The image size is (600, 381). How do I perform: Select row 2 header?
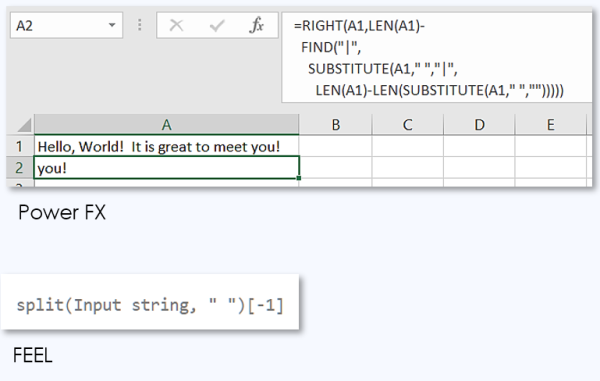pyautogui.click(x=20, y=168)
